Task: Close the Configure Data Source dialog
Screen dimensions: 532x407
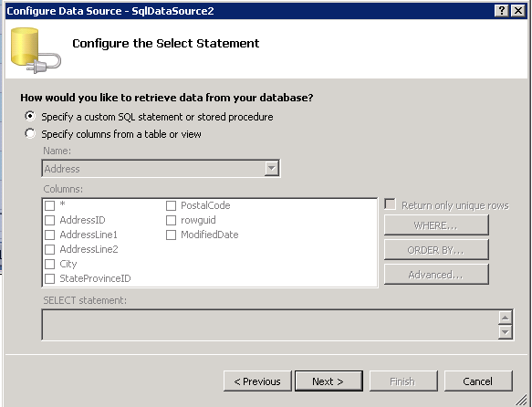Action: pos(518,11)
